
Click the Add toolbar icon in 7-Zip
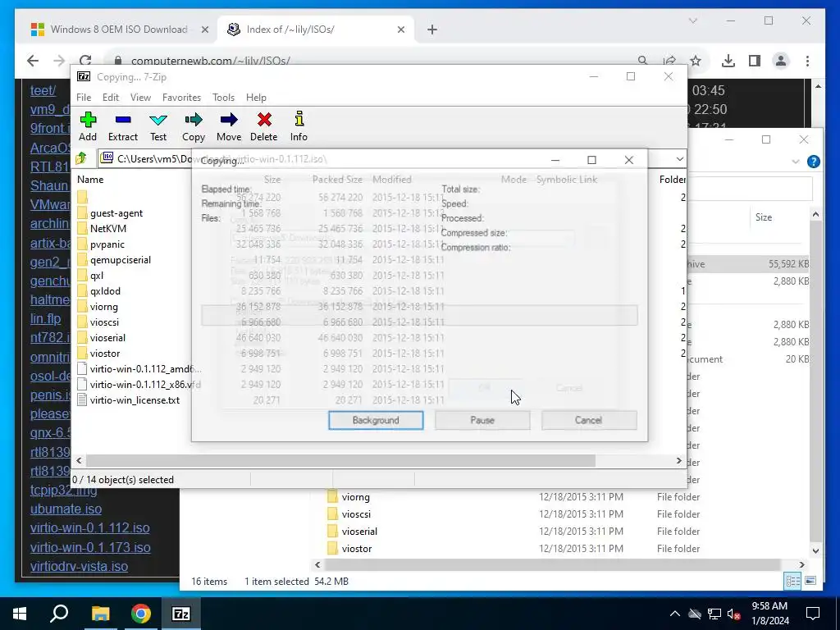88,126
